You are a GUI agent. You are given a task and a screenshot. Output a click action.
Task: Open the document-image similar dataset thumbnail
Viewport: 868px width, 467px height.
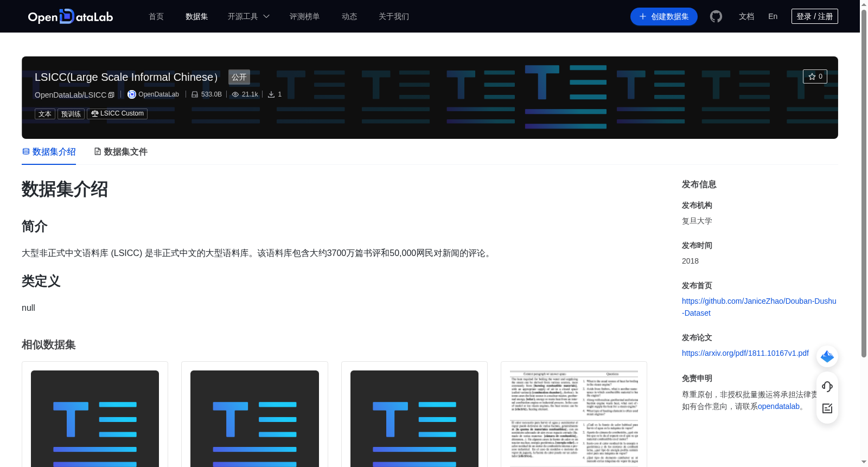tap(574, 418)
